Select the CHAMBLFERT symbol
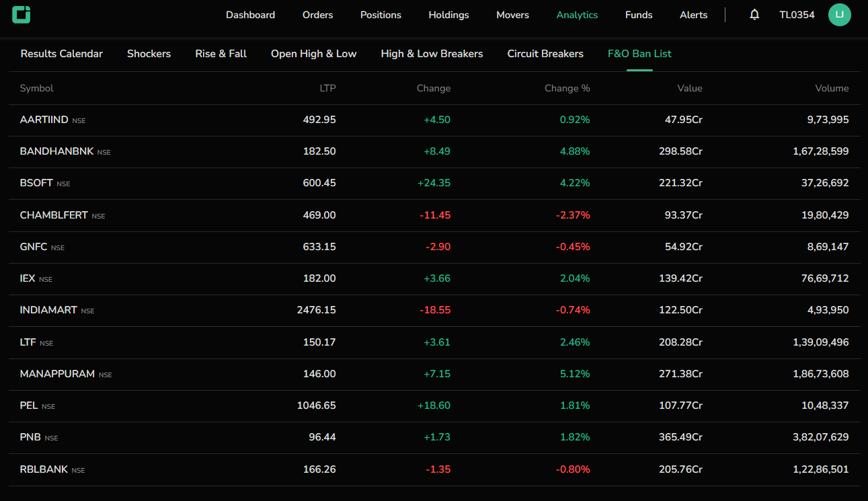The width and height of the screenshot is (868, 501). (x=54, y=215)
